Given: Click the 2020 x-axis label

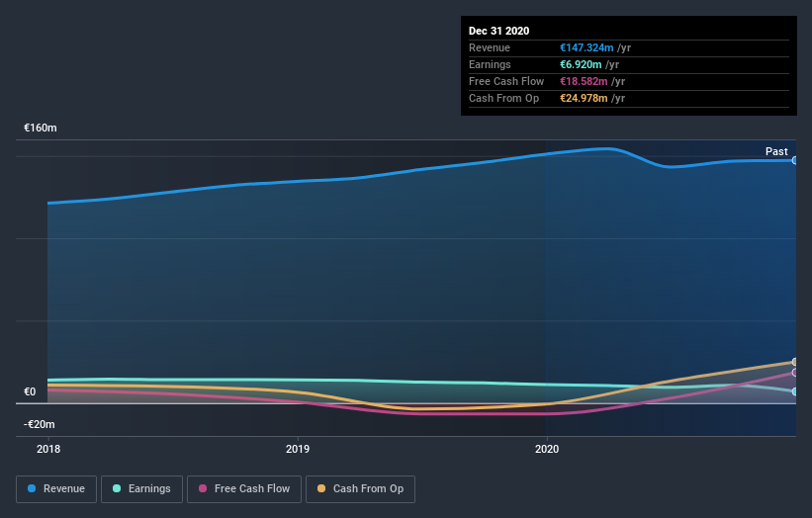Looking at the screenshot, I should tap(547, 449).
